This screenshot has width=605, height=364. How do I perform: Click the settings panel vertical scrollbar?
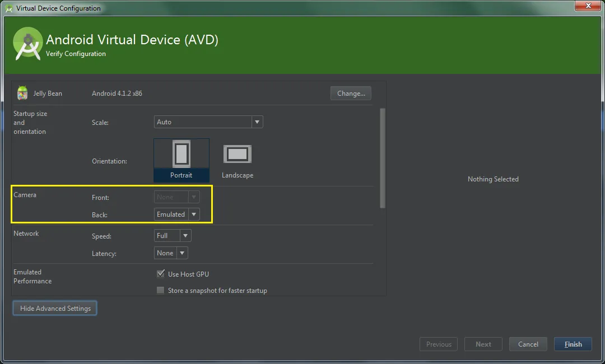383,158
